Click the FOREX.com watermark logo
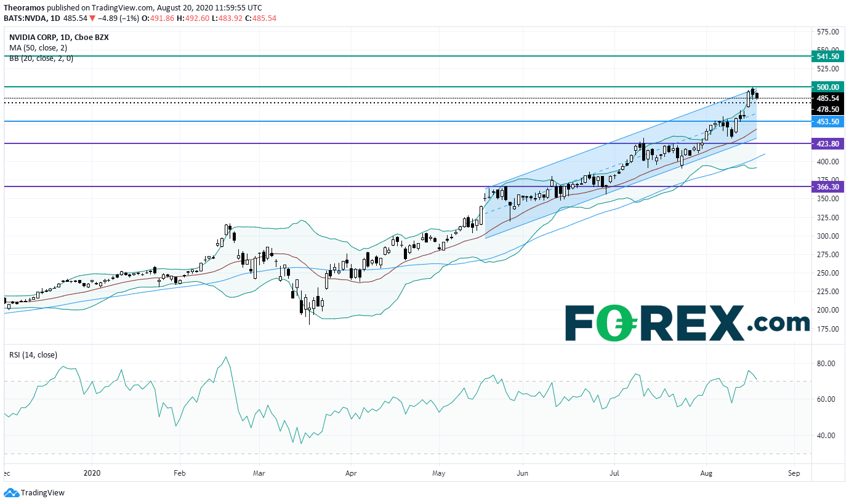Viewport: 849px width, 504px height. [687, 322]
